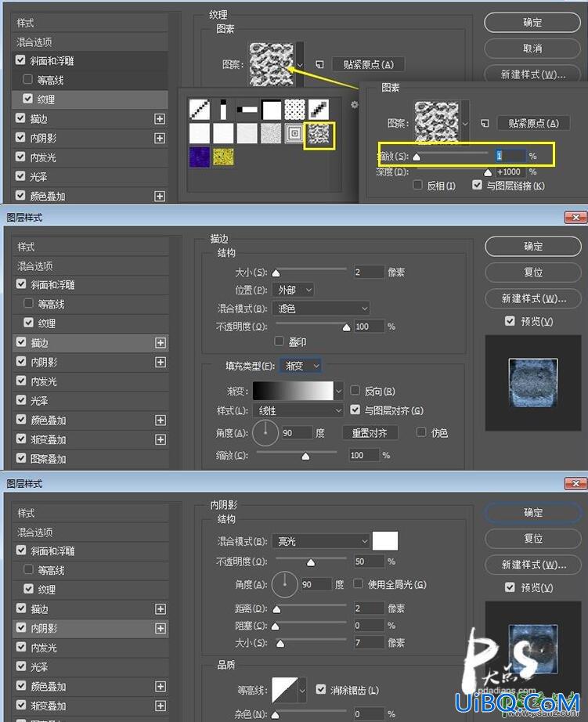Click plus icon beside 内阴影 in Inner Shadow dialog

tap(161, 629)
